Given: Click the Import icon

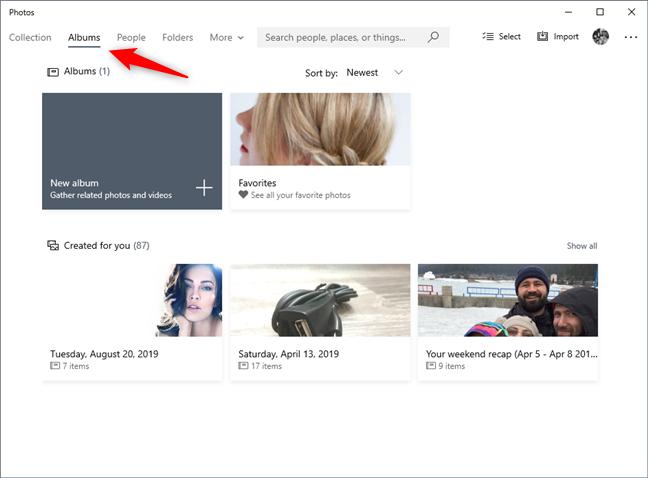Looking at the screenshot, I should (542, 36).
